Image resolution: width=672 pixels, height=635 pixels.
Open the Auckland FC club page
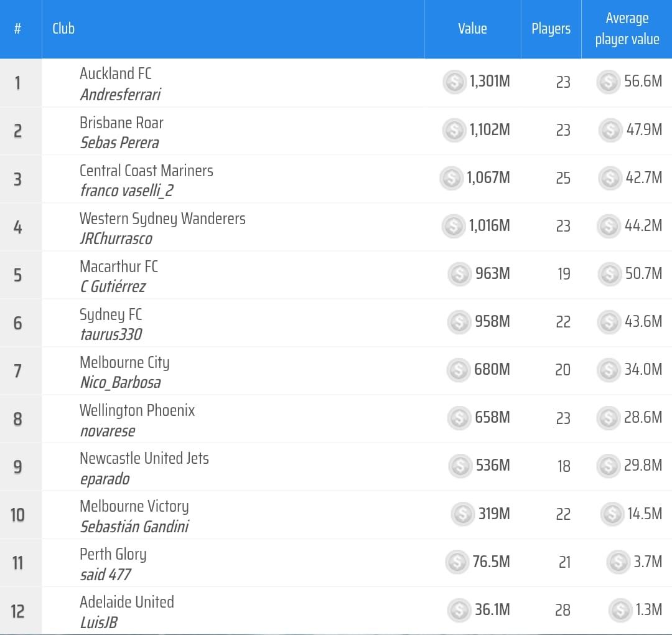(115, 73)
